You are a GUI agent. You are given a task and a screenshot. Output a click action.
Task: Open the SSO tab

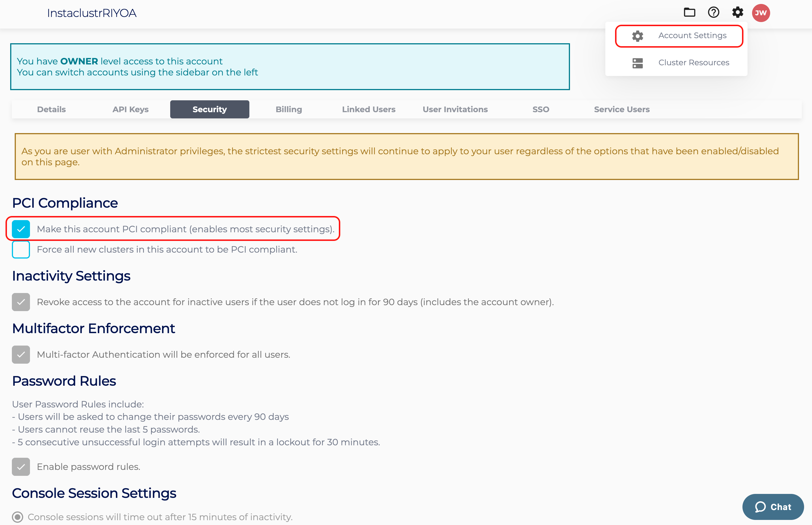541,109
